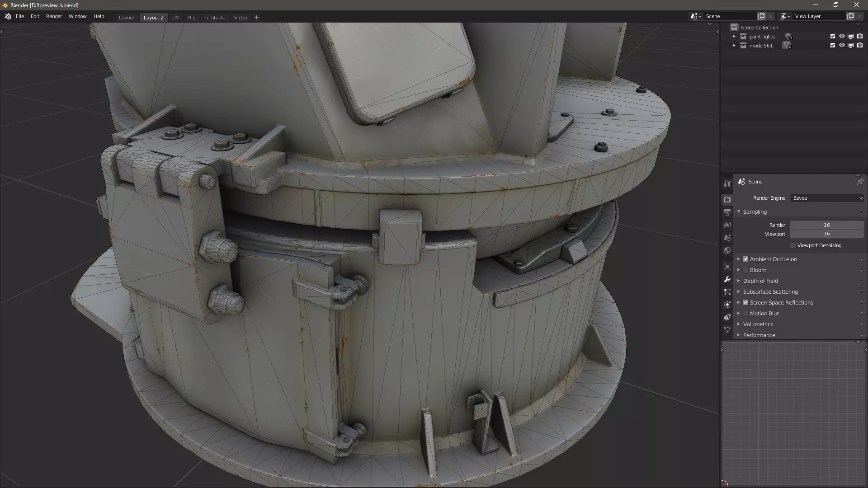
Task: Expand the Volumetrics panel
Action: [x=739, y=324]
